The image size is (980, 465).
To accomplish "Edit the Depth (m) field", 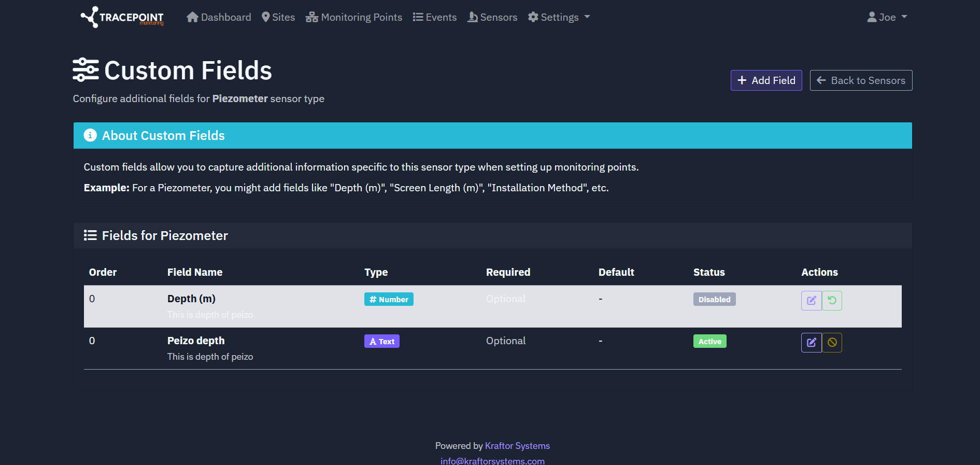I will pyautogui.click(x=812, y=301).
